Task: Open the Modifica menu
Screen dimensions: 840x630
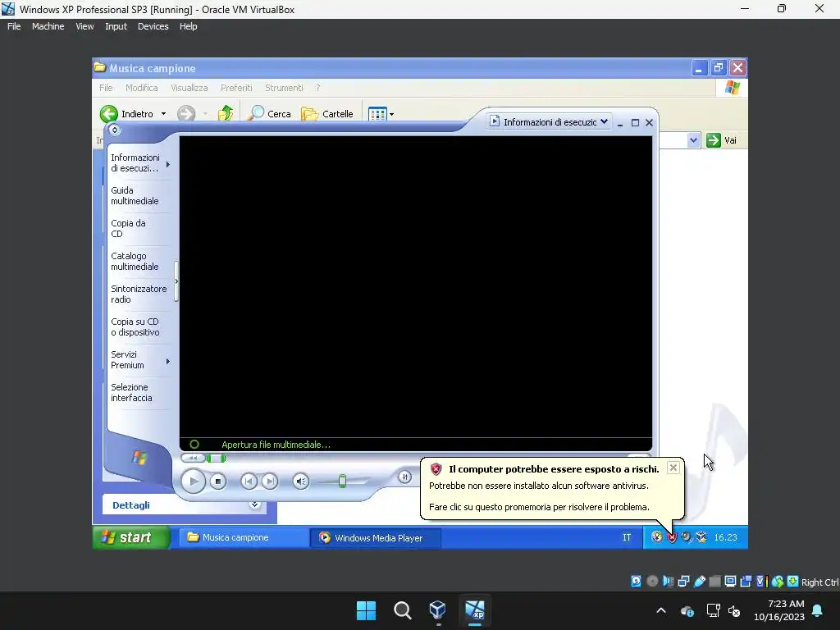Action: [x=141, y=88]
